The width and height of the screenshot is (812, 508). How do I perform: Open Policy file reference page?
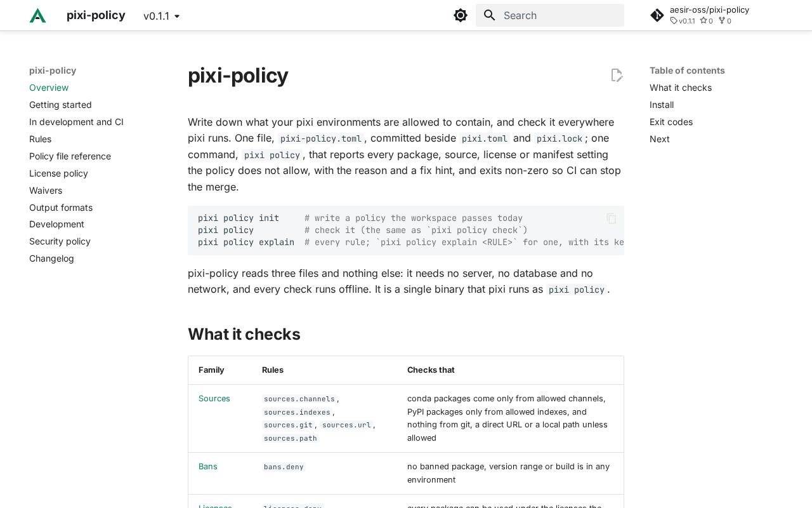click(70, 156)
